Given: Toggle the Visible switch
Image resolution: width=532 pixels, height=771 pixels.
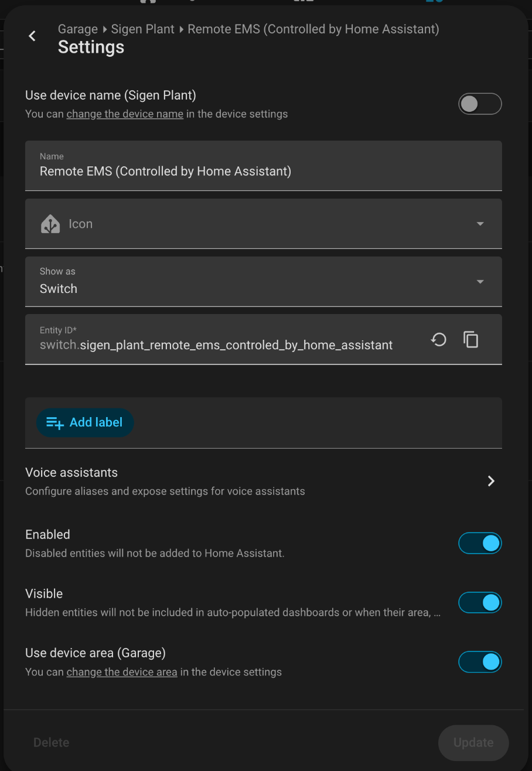Looking at the screenshot, I should [x=480, y=603].
